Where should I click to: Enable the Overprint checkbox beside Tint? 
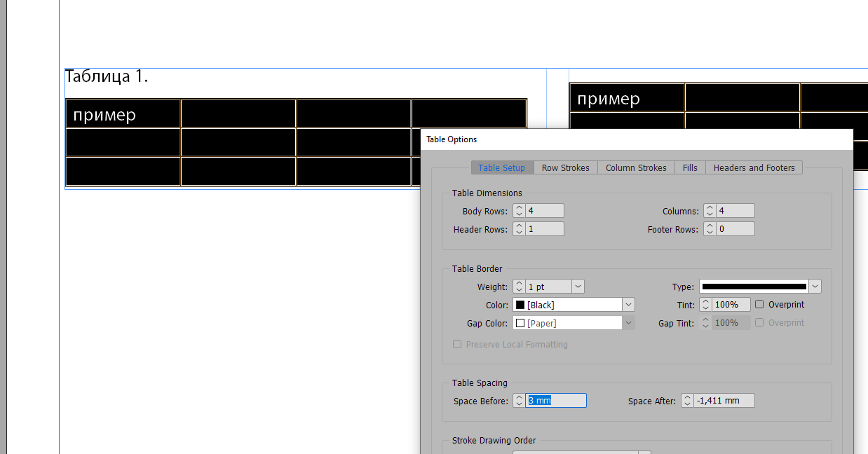759,305
